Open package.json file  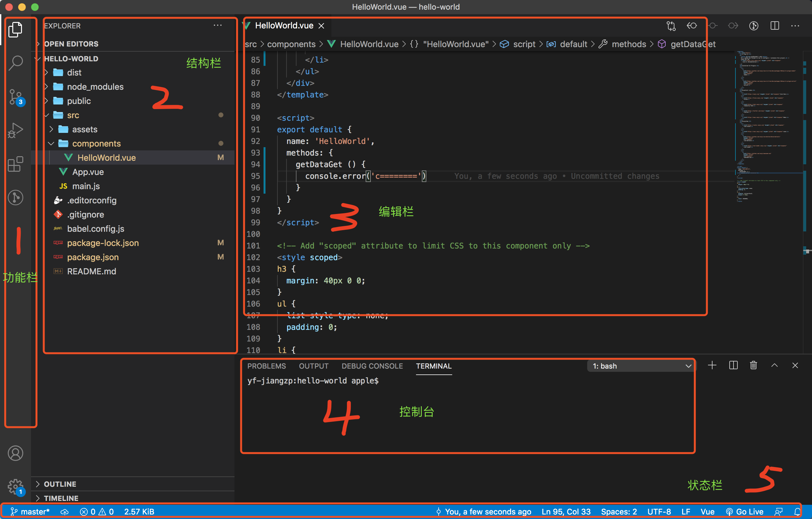pos(93,257)
